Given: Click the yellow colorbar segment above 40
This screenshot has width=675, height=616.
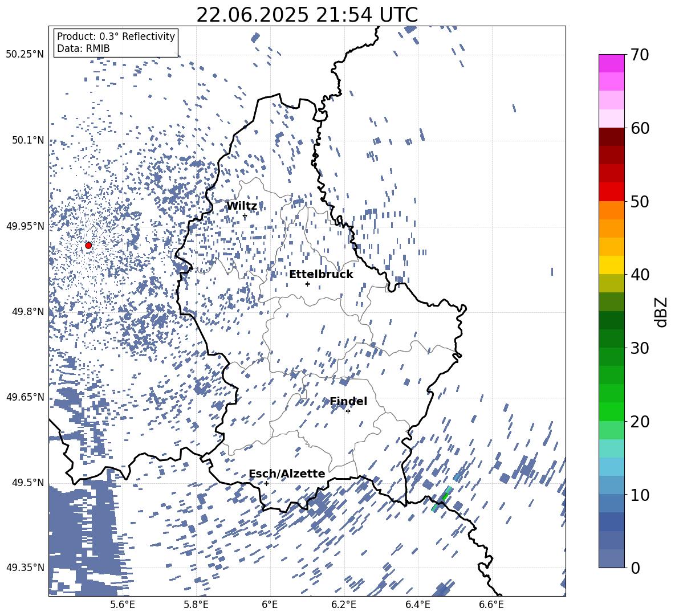Looking at the screenshot, I should tap(612, 265).
